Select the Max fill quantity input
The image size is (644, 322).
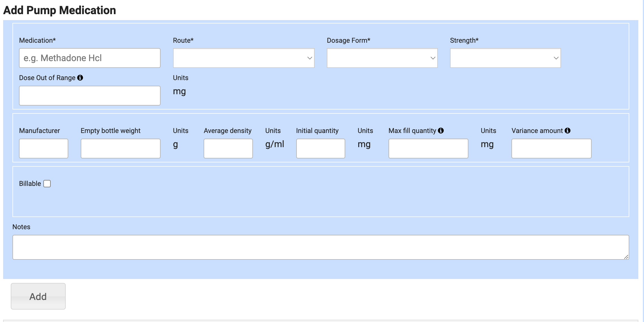tap(428, 148)
